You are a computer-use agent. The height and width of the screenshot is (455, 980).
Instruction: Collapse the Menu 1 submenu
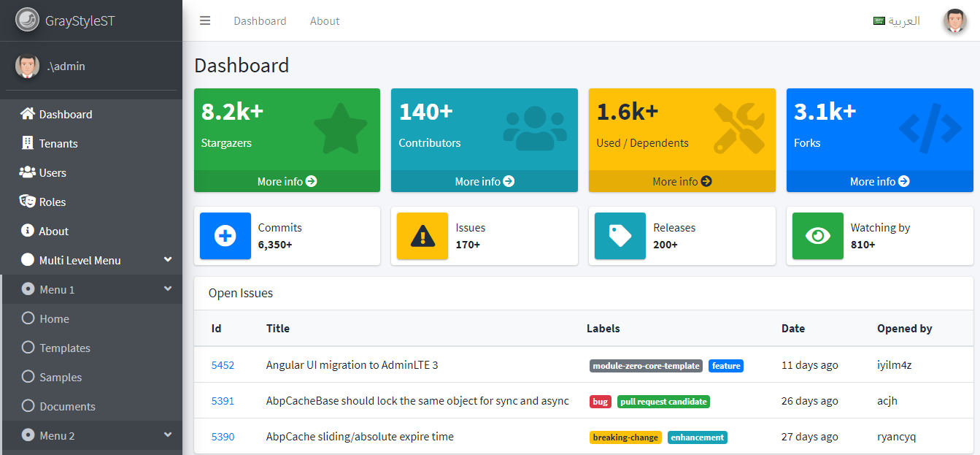click(x=167, y=288)
